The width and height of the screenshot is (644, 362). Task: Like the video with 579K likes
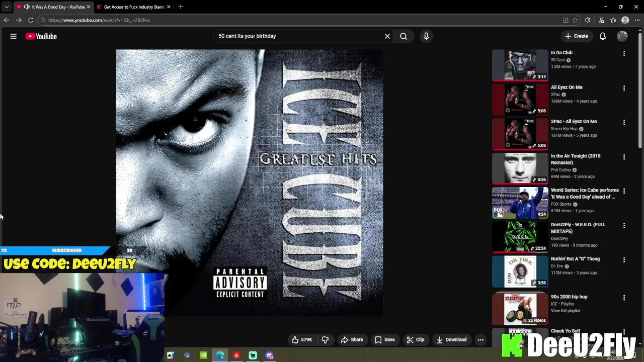(x=302, y=340)
